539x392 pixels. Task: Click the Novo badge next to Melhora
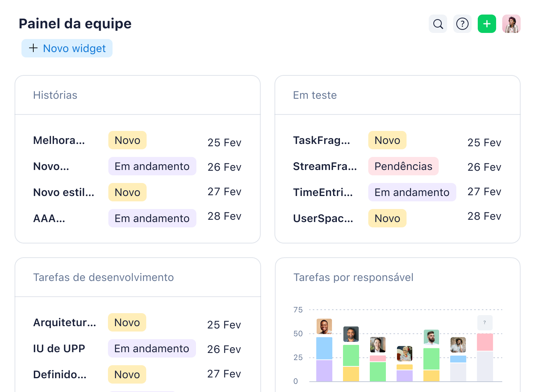127,140
